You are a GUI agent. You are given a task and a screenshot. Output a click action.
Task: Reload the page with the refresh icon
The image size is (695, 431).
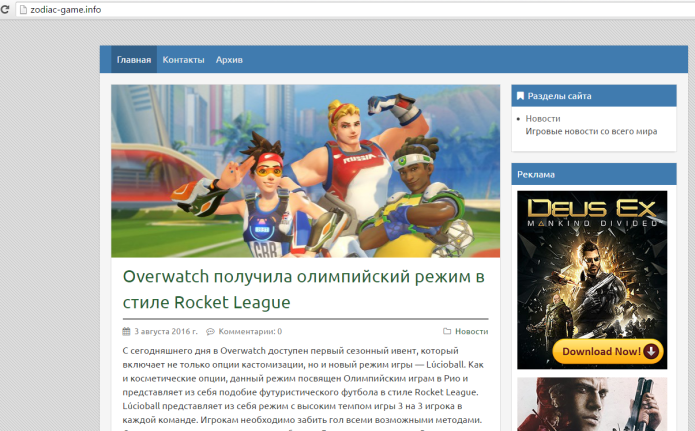(x=4, y=9)
